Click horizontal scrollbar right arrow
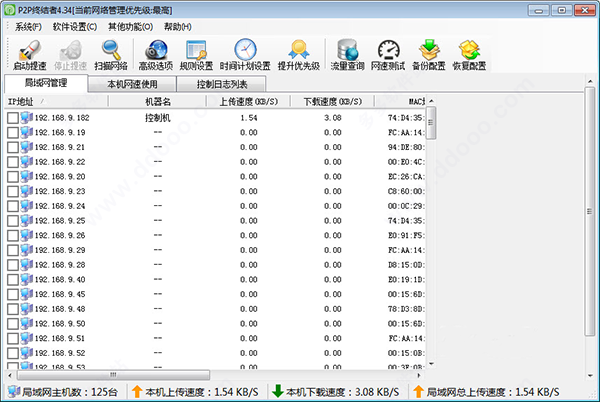This screenshot has width=600, height=402. click(x=419, y=375)
